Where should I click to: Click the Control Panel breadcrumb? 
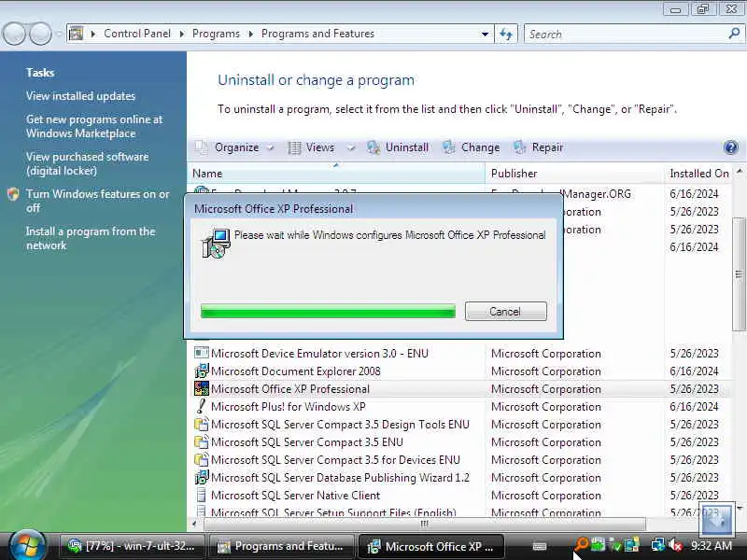137,34
